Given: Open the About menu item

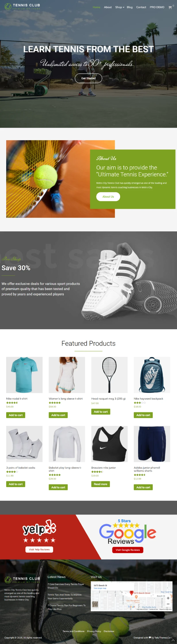Looking at the screenshot, I should (108, 7).
